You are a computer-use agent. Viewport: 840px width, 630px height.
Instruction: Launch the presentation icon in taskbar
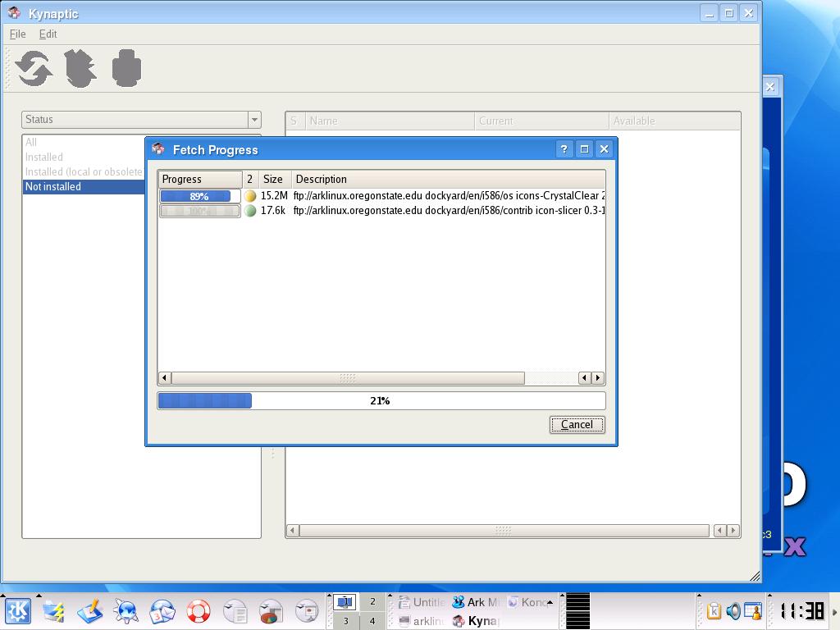pyautogui.click(x=307, y=611)
